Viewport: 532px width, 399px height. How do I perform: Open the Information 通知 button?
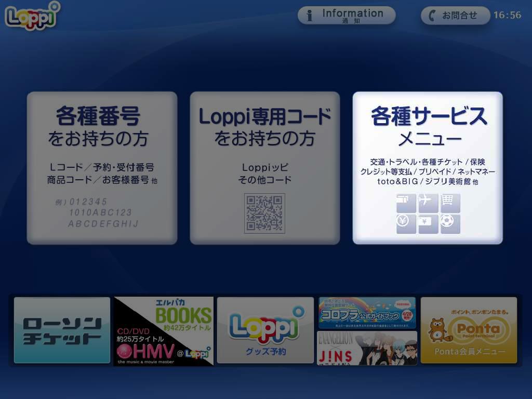tap(347, 15)
